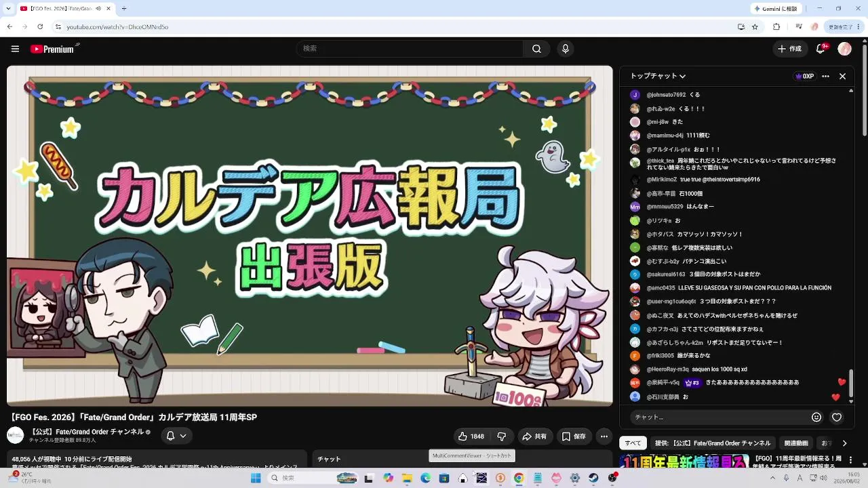Go to YouTube Premium home logo
This screenshot has height=488, width=868.
coord(55,49)
